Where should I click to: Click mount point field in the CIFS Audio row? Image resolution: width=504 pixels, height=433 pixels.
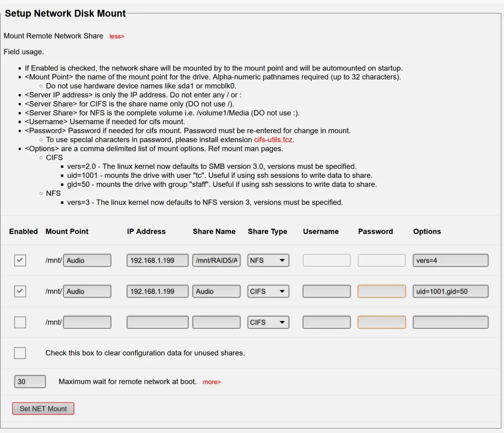(x=87, y=291)
